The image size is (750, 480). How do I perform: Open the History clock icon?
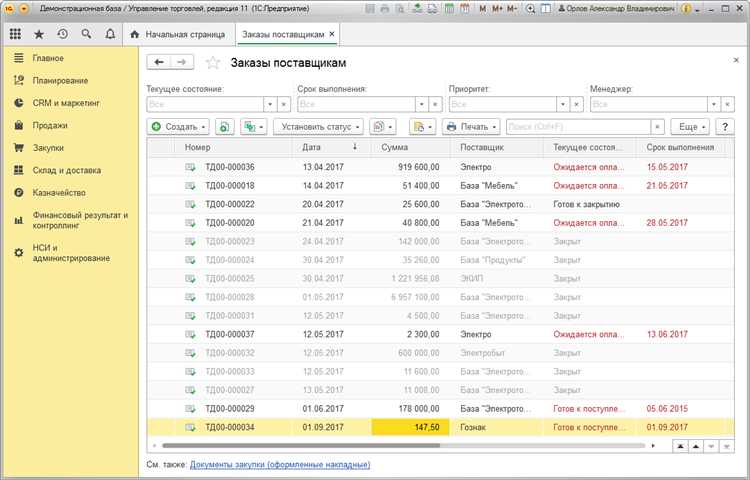pos(63,34)
